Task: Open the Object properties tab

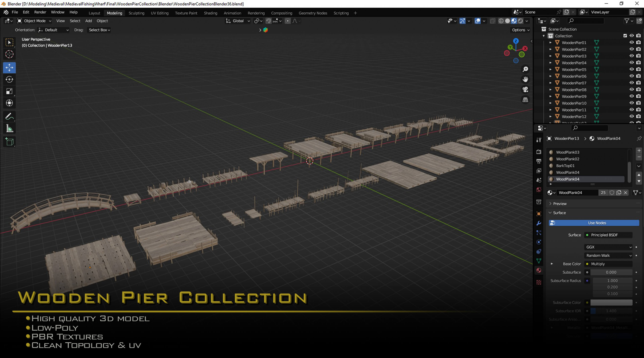Action: point(539,214)
